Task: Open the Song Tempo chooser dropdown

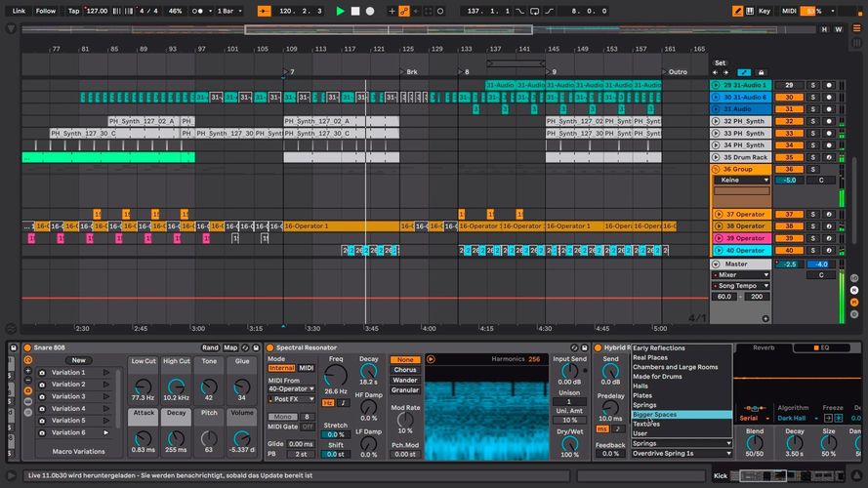Action: (741, 286)
